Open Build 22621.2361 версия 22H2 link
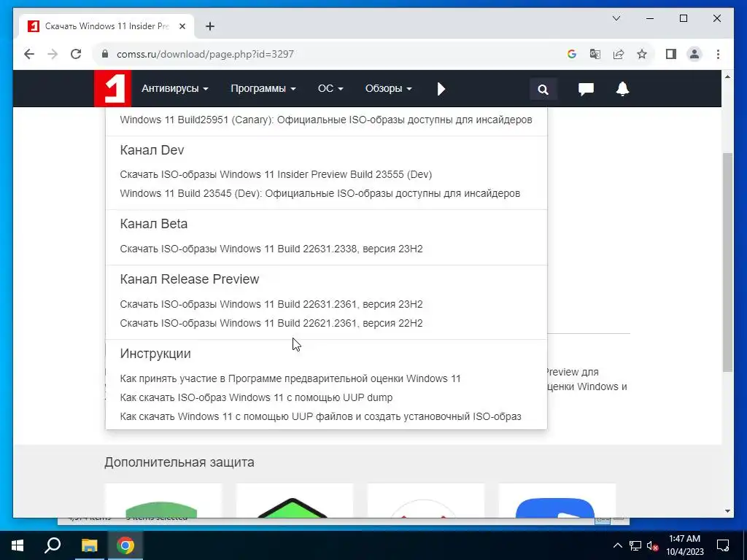This screenshot has width=747, height=560. 271,323
